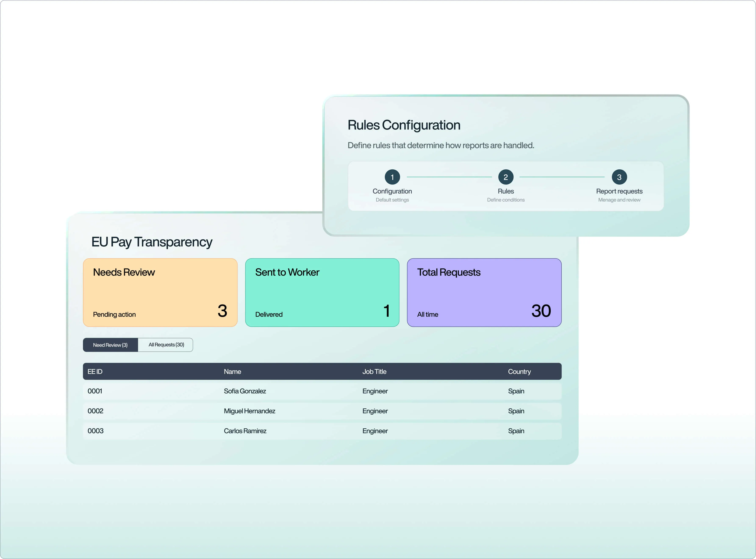Click the step 1 Configuration circle

point(392,177)
